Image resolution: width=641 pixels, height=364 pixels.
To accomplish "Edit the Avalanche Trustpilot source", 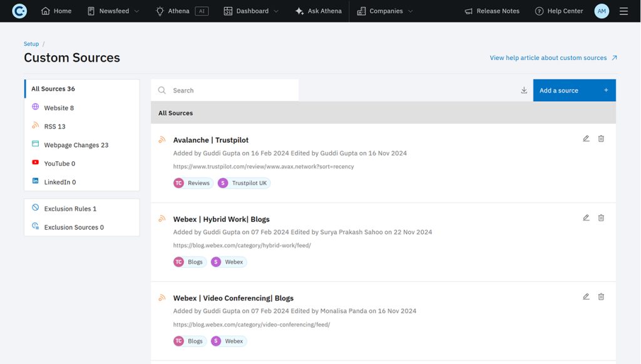I will pyautogui.click(x=586, y=138).
